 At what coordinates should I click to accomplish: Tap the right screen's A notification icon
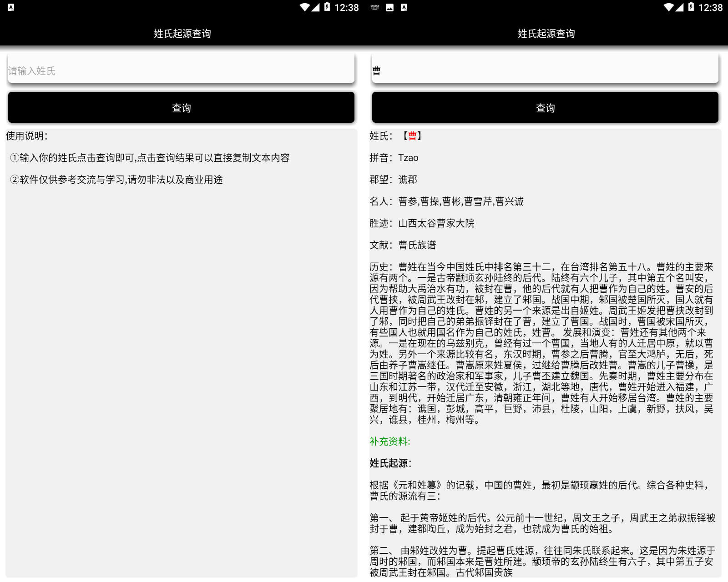pos(404,7)
